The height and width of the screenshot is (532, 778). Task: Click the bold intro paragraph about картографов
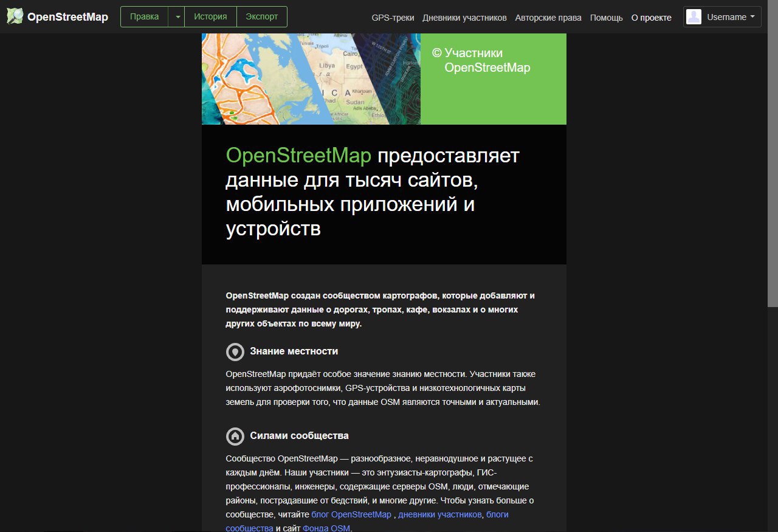(x=380, y=309)
